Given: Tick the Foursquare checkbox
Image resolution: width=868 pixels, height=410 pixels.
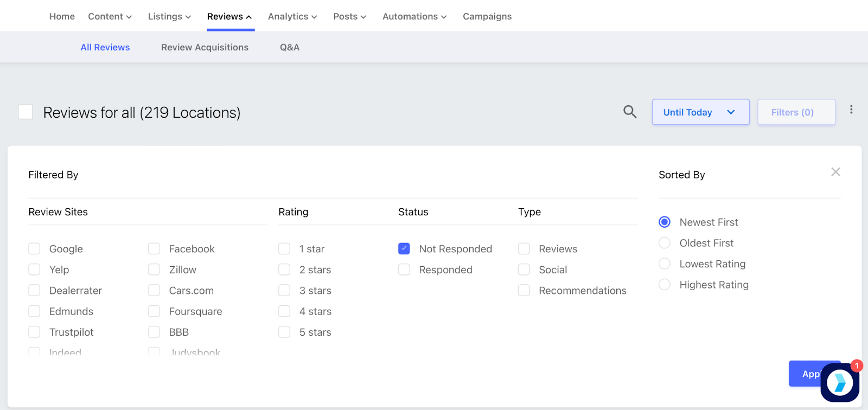Looking at the screenshot, I should click(154, 311).
